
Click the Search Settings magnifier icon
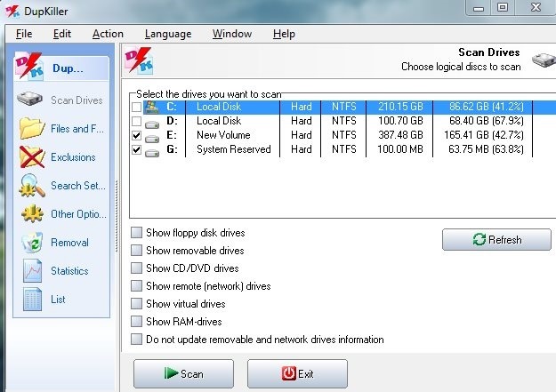[32, 185]
